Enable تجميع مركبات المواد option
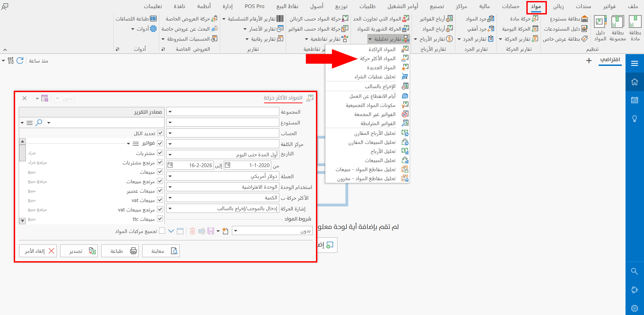The image size is (644, 315). [162, 230]
